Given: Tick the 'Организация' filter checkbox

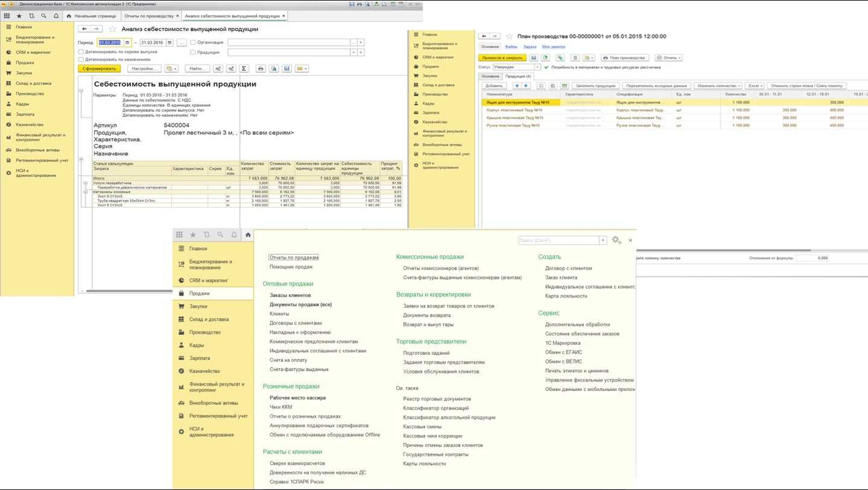Looking at the screenshot, I should coord(192,43).
